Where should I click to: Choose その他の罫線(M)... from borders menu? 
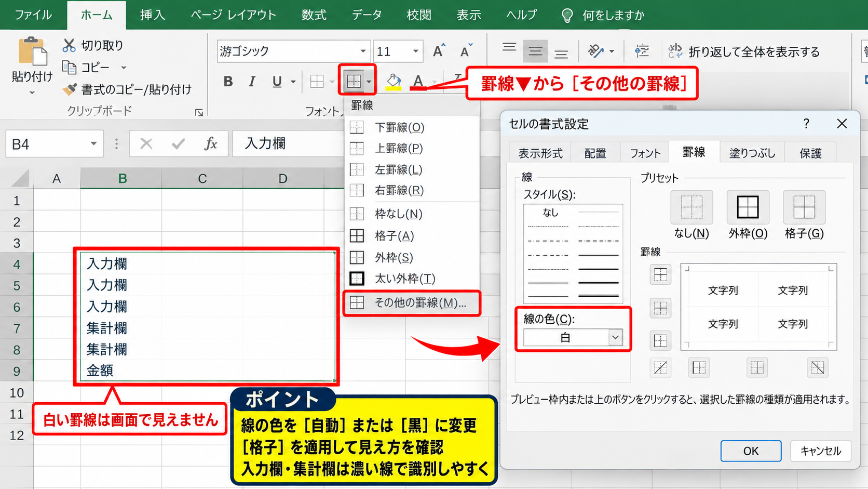[x=411, y=302]
